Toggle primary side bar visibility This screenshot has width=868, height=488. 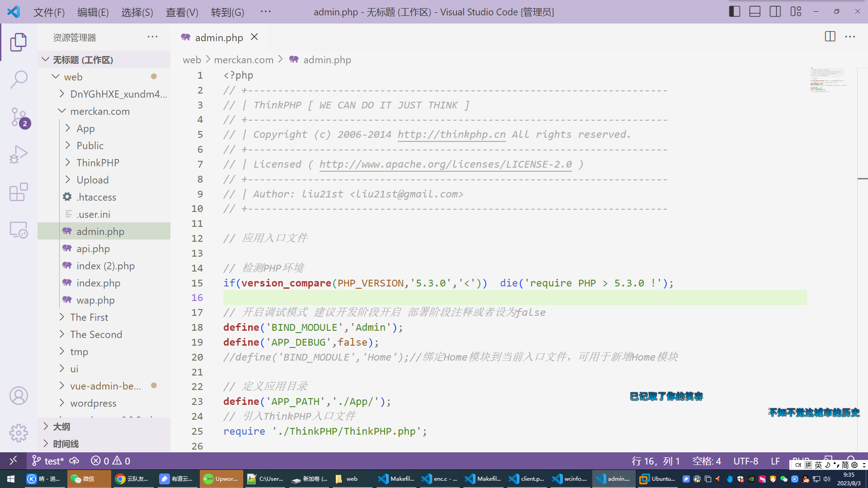tap(734, 12)
